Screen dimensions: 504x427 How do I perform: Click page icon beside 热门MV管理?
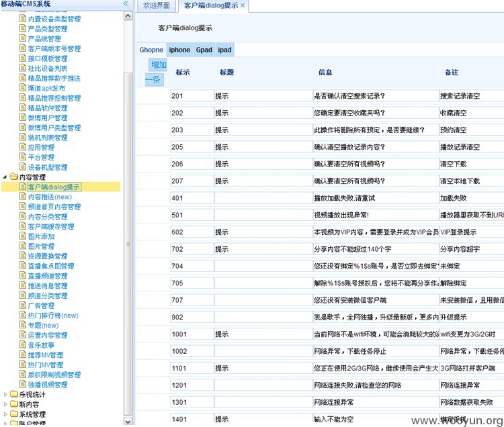22,365
